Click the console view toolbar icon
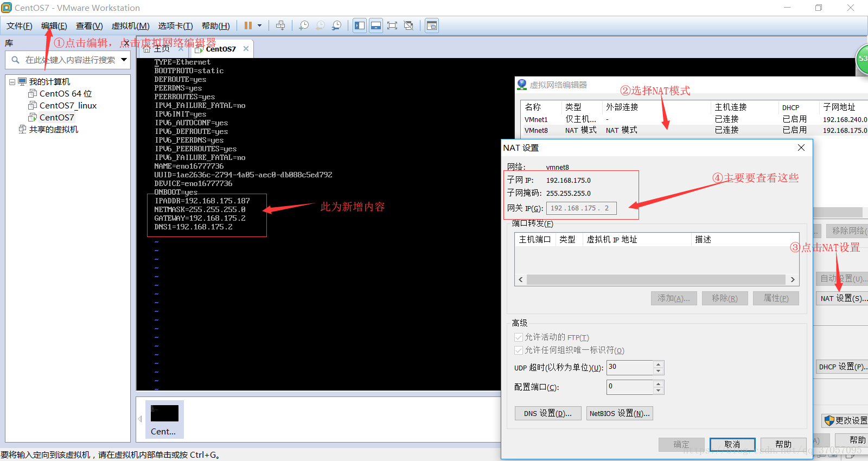Screen dimensions: 868x461 coord(432,25)
